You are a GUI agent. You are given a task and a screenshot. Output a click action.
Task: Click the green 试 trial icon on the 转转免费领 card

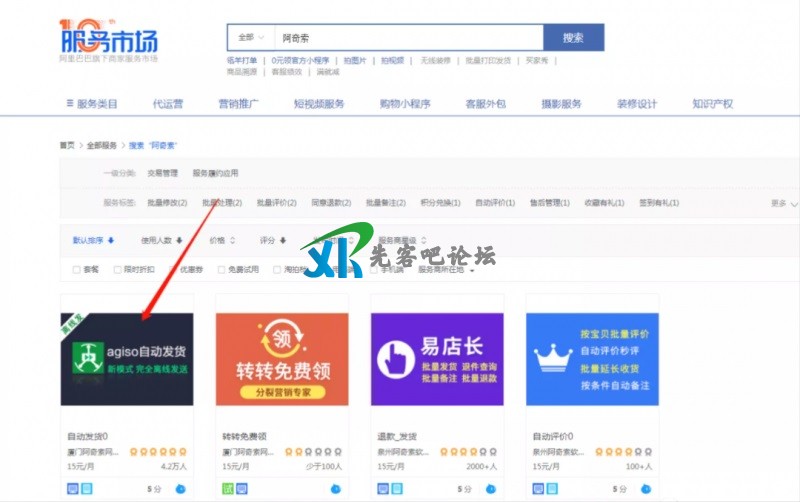click(228, 489)
